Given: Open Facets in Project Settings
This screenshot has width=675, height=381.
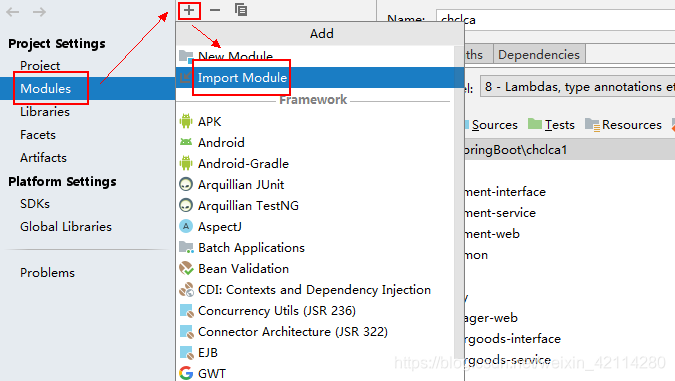Looking at the screenshot, I should tap(38, 135).
